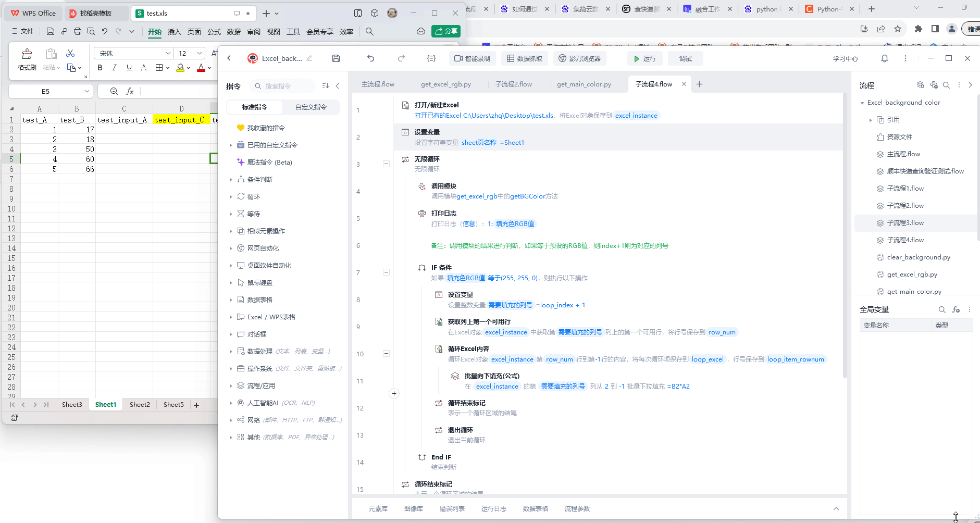
Task: Switch to the get_excel_rgb.py editor tab
Action: coord(446,84)
